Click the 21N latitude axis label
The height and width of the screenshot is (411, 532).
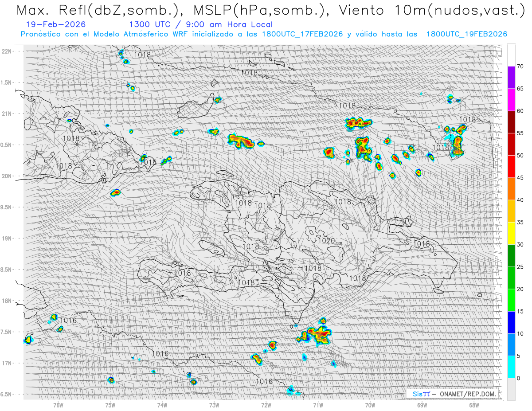(6, 114)
